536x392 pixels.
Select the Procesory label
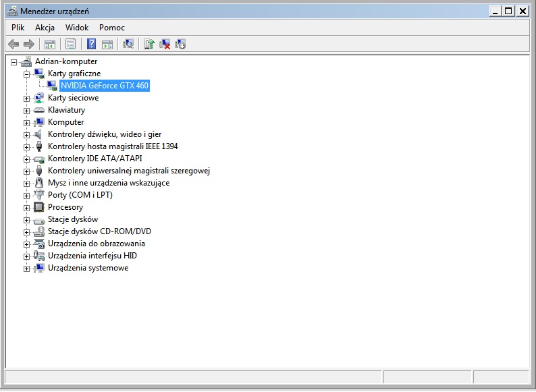pyautogui.click(x=65, y=207)
